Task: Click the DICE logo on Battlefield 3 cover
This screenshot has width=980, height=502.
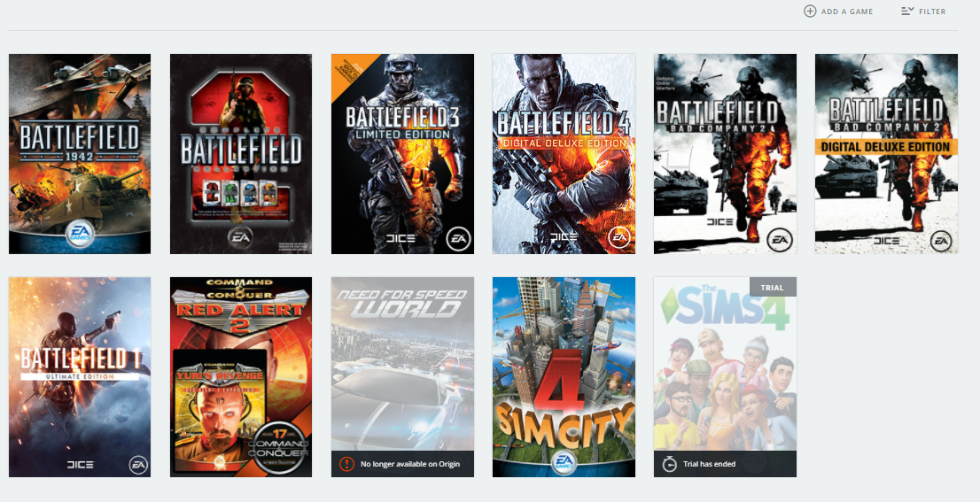Action: [401, 238]
